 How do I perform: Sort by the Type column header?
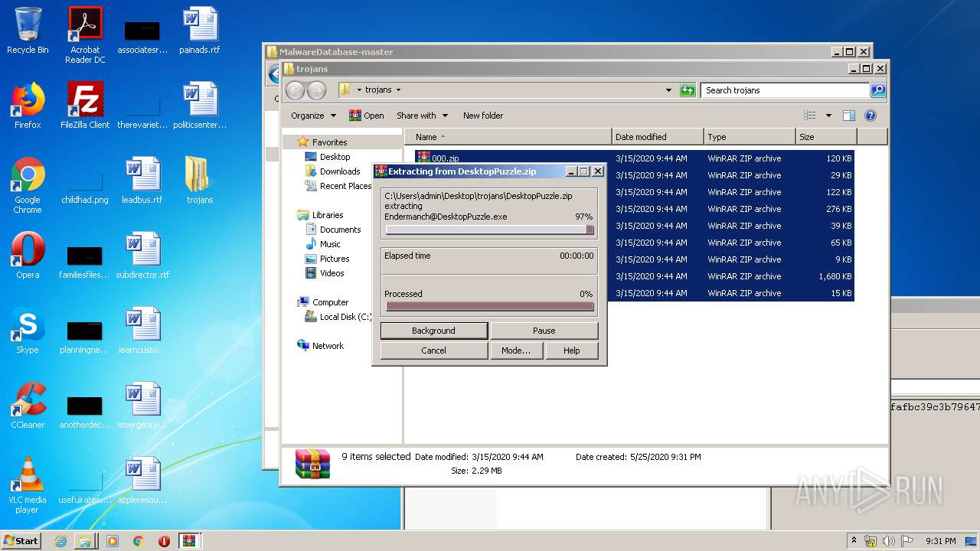pyautogui.click(x=750, y=137)
